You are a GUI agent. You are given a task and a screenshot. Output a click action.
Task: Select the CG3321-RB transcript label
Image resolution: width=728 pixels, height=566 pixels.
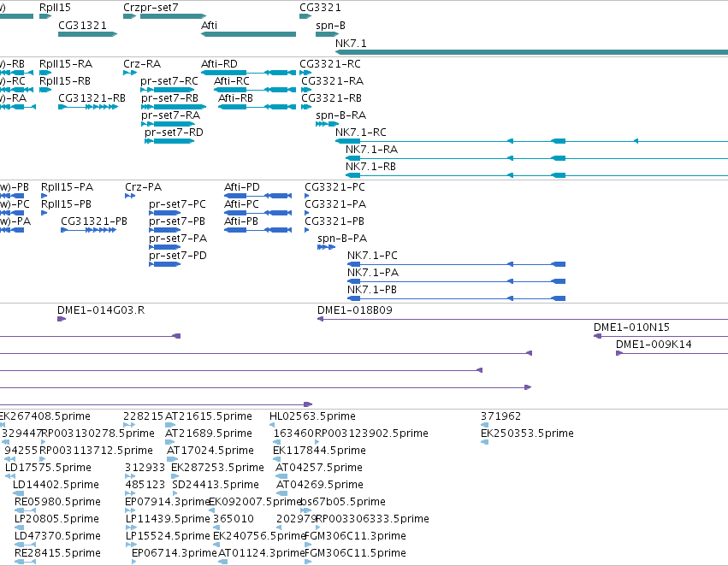point(332,97)
